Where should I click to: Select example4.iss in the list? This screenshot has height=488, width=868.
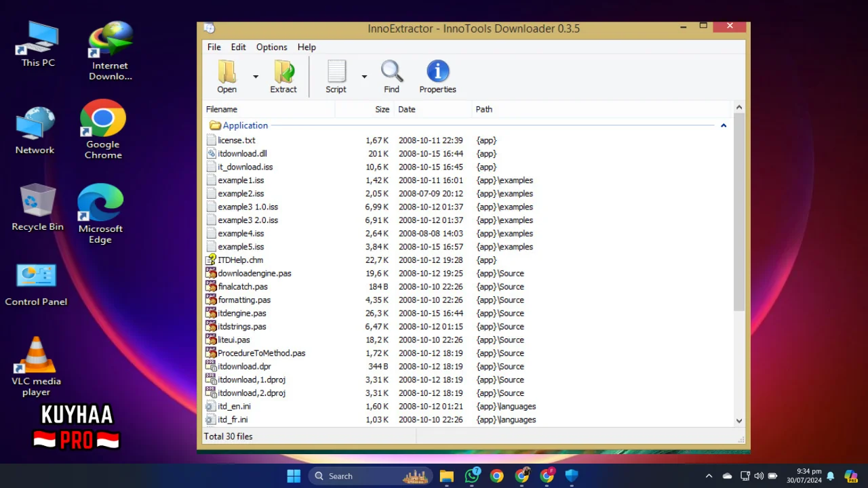(241, 233)
